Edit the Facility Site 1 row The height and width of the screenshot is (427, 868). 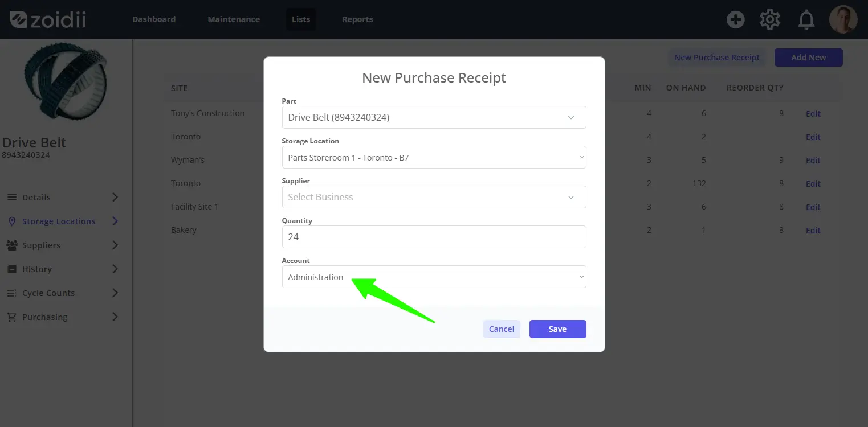(813, 207)
